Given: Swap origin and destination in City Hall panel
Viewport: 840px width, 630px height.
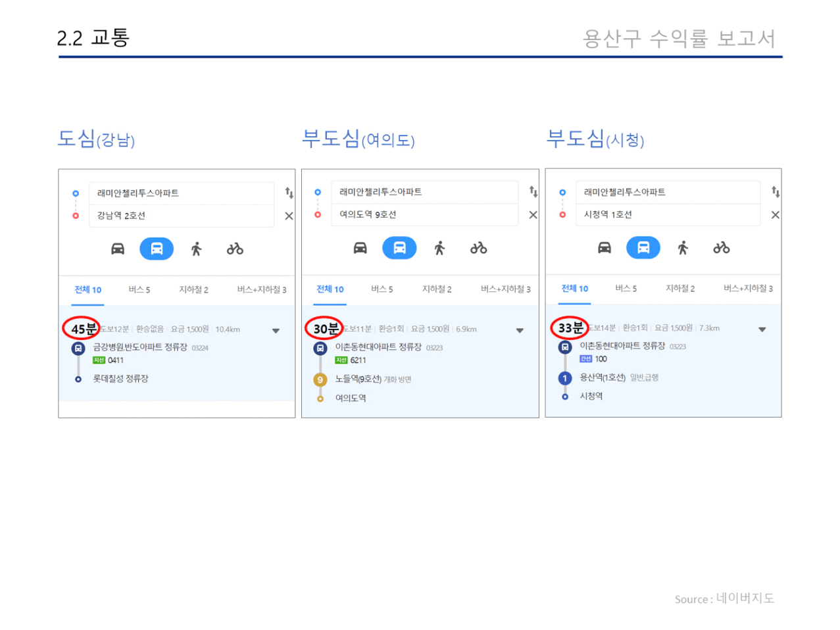Looking at the screenshot, I should point(776,191).
